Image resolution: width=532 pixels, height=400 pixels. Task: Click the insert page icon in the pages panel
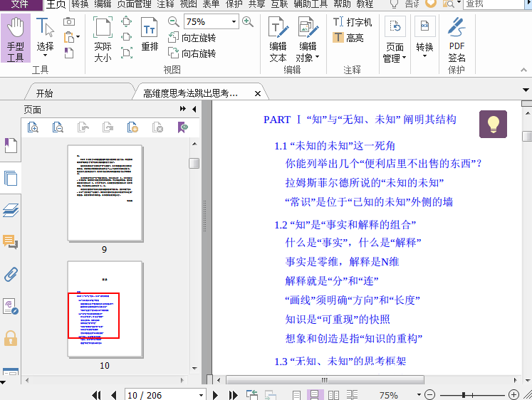pyautogui.click(x=132, y=127)
